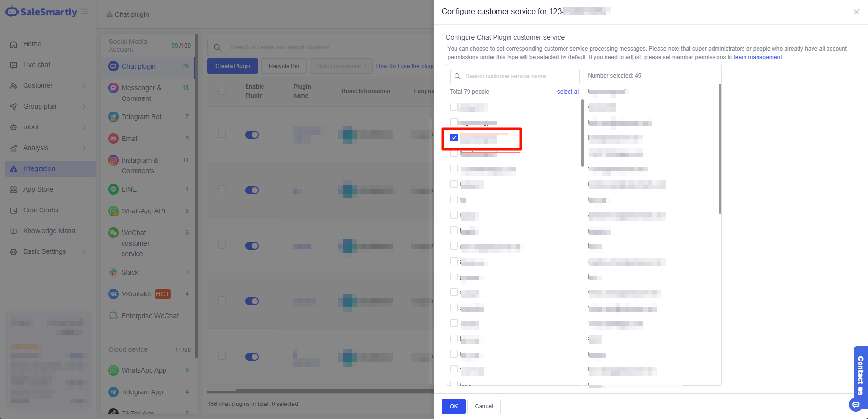Open the team management link
The image size is (868, 419).
[x=758, y=57]
